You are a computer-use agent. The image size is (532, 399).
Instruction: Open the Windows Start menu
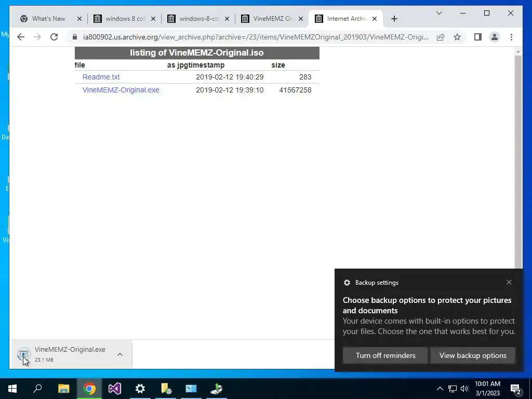click(12, 389)
